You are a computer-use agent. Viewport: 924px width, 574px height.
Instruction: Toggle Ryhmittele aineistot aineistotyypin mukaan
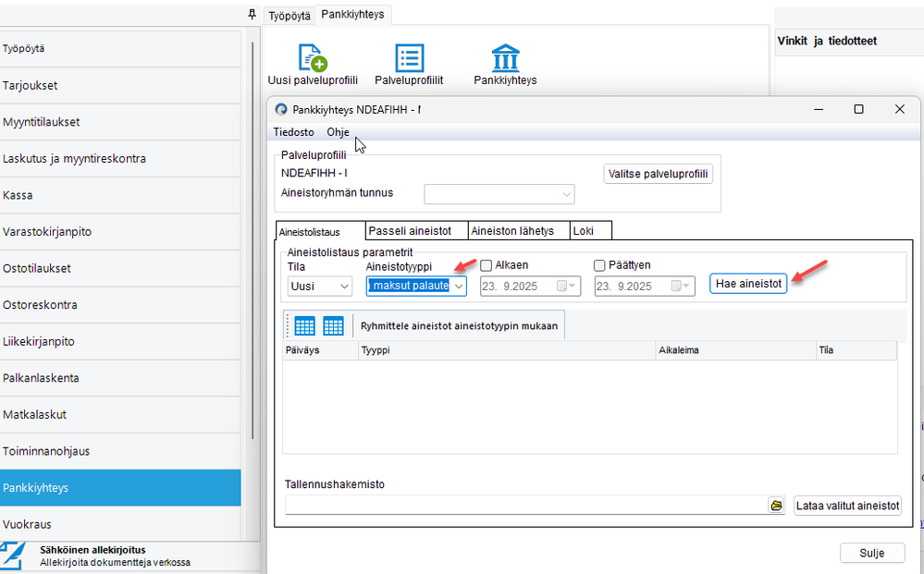(459, 325)
